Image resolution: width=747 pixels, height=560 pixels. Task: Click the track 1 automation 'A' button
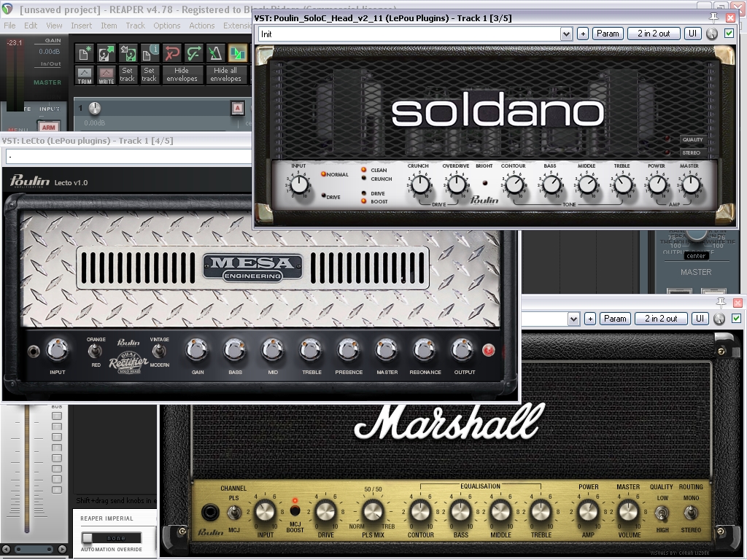click(237, 108)
